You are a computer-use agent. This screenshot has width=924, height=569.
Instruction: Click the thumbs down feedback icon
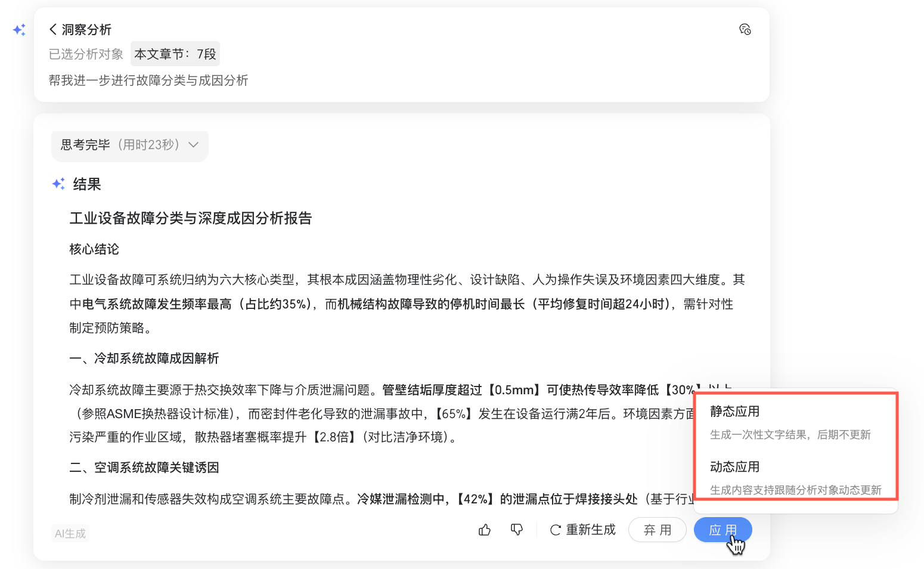[517, 530]
